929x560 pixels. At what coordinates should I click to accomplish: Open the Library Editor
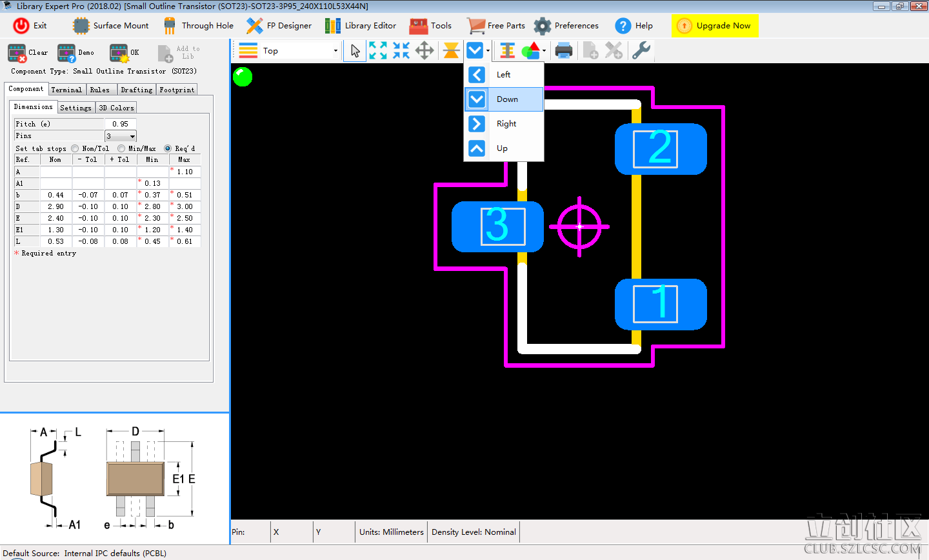(361, 26)
